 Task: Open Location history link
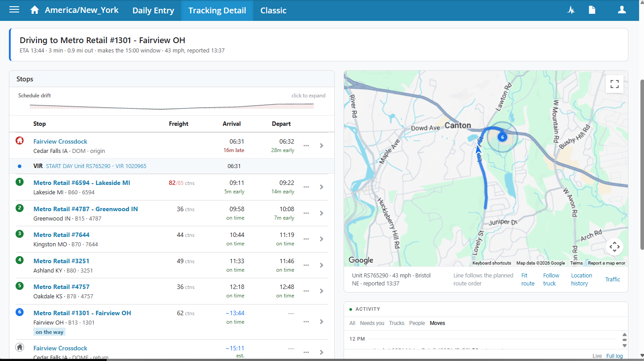(x=582, y=280)
